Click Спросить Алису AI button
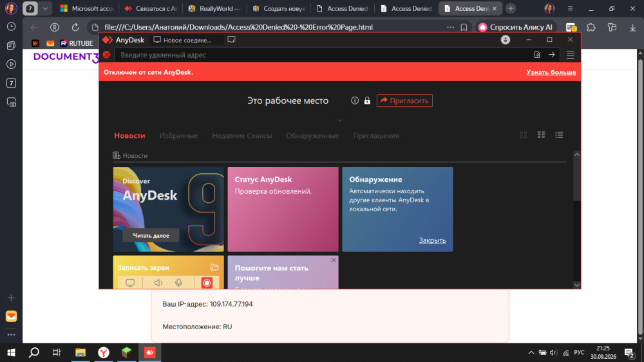Image resolution: width=644 pixels, height=362 pixels. click(x=516, y=27)
